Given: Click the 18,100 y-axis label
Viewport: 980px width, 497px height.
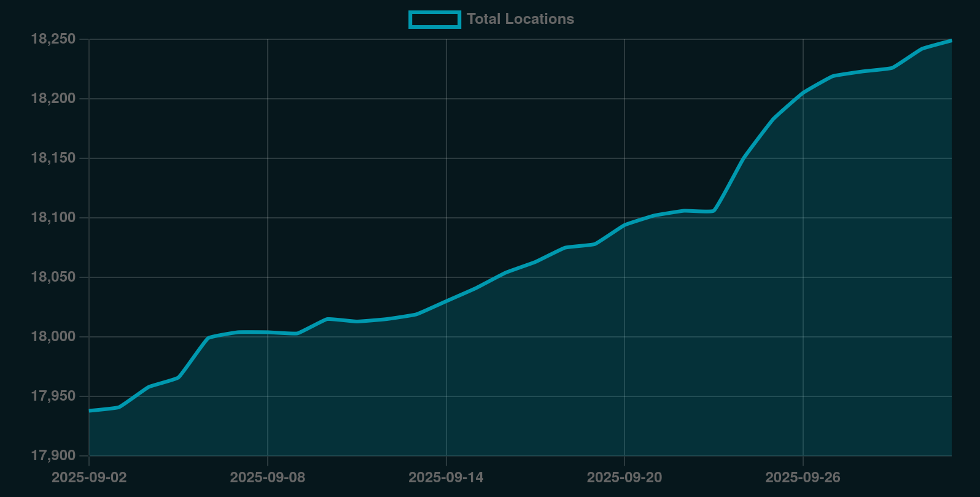Looking at the screenshot, I should pos(53,218).
